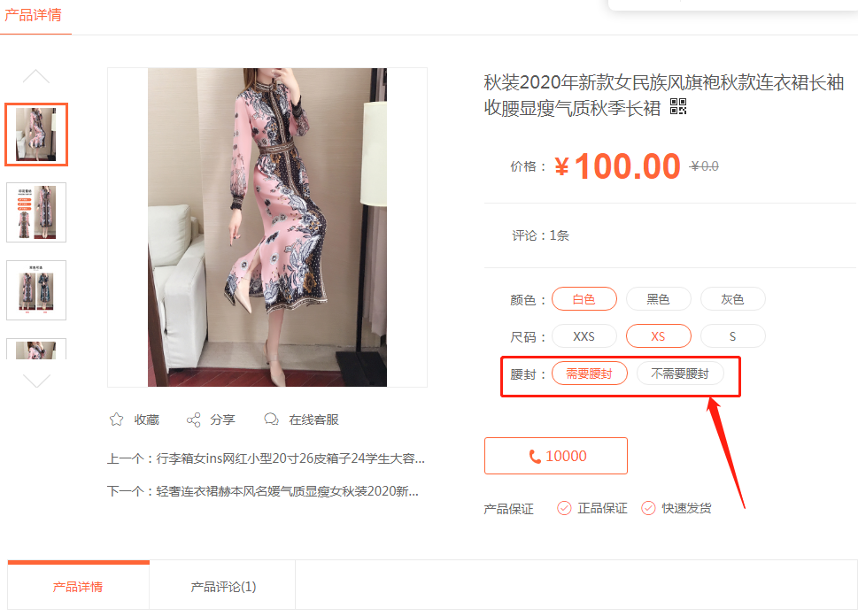Select the second product thumbnail image

(36, 212)
